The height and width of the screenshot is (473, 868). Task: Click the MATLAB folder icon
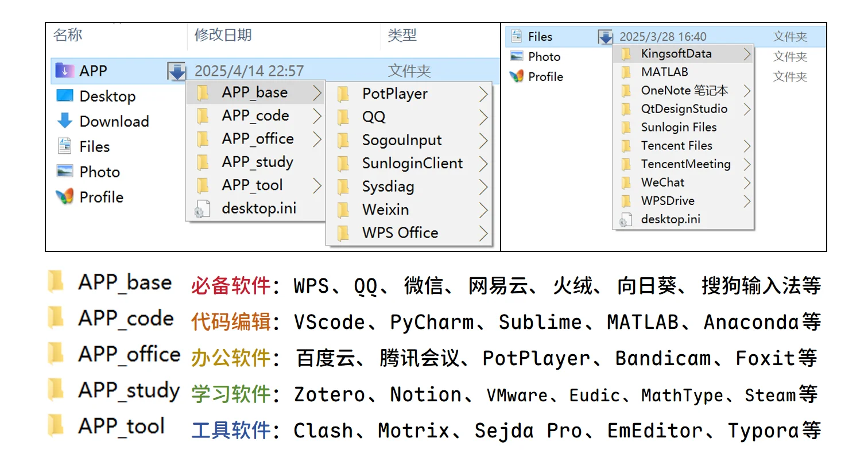(x=626, y=72)
